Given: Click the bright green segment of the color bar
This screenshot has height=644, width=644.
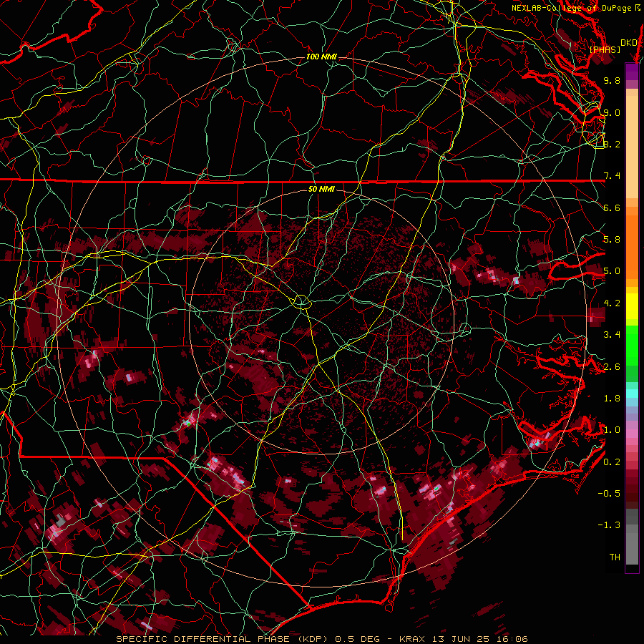Looking at the screenshot, I should point(632,345).
